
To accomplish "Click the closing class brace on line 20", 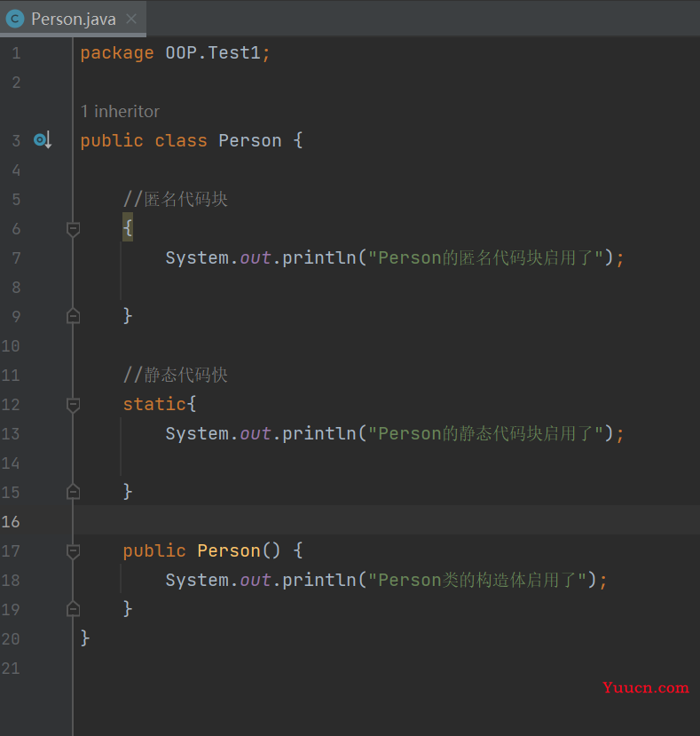I will (x=85, y=638).
